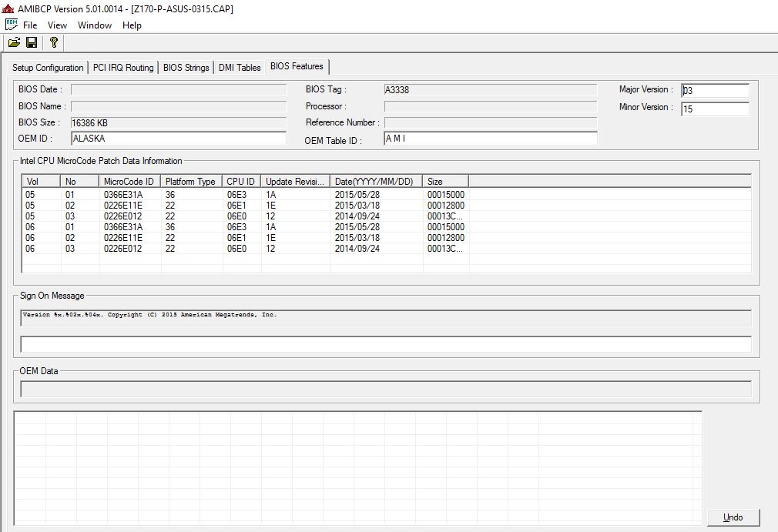Click CPU ID 06E0 in the third row
The width and height of the screenshot is (778, 532).
coord(236,216)
